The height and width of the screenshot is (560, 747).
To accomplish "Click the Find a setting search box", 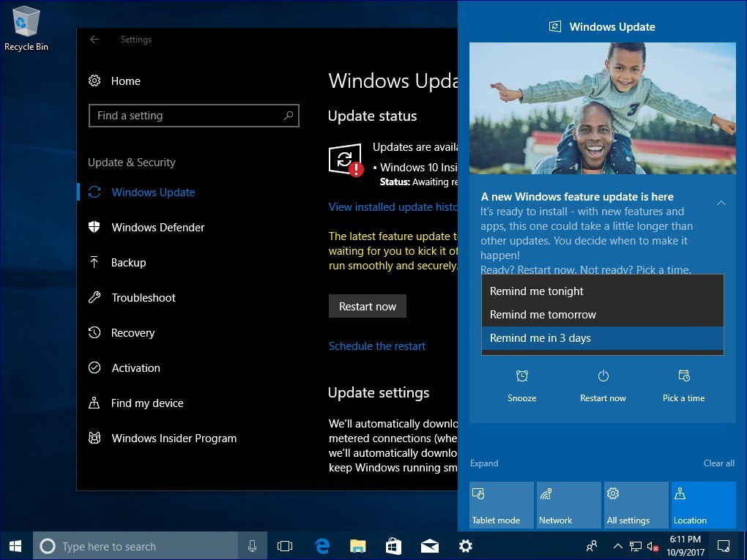I will (194, 115).
